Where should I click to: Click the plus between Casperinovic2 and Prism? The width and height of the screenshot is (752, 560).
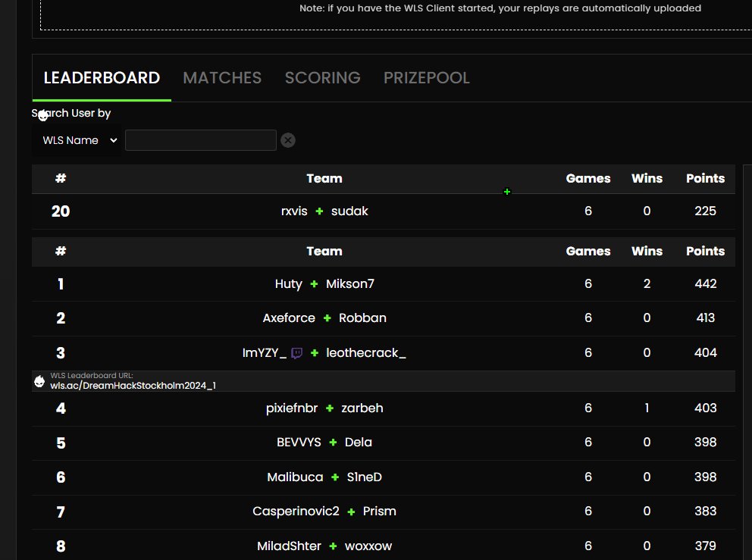pos(351,512)
